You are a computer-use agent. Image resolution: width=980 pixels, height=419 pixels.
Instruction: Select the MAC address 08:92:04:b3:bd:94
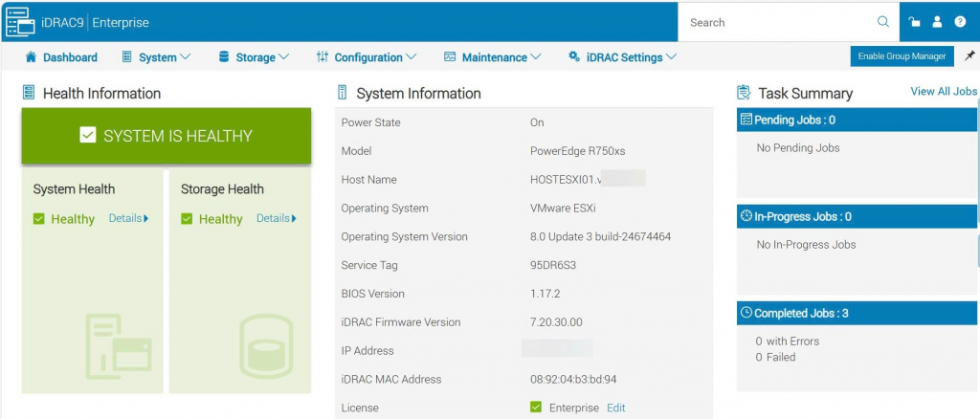pyautogui.click(x=573, y=379)
